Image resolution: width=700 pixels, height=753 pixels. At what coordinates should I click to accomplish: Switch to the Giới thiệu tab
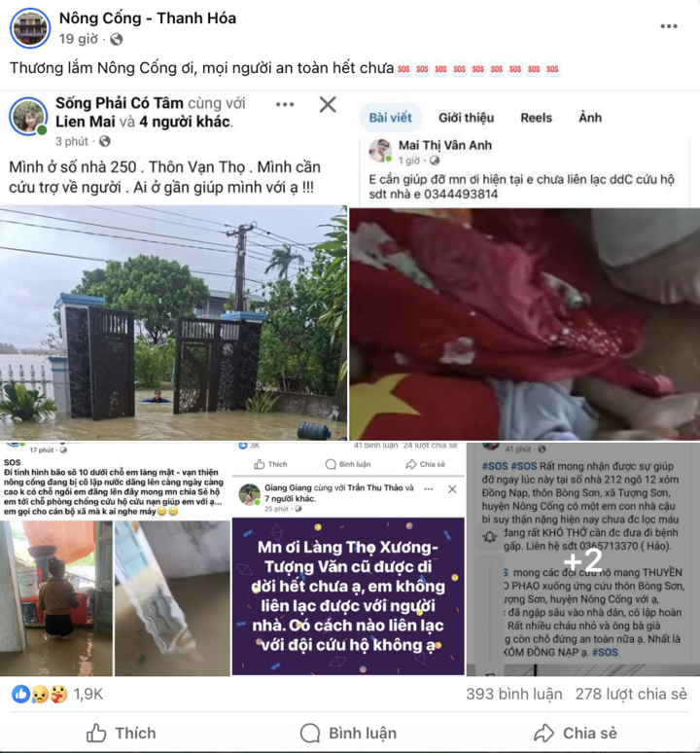(466, 118)
